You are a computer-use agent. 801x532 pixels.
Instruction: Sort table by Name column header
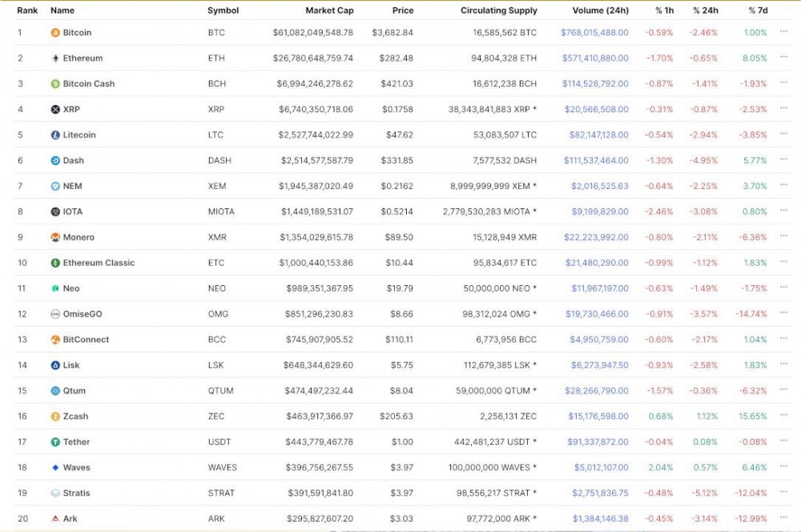tap(62, 10)
